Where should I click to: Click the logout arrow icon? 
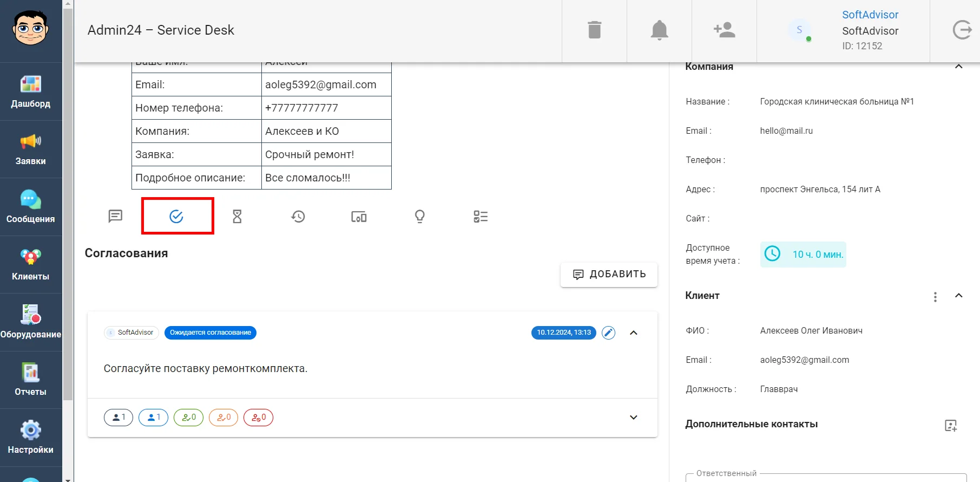pos(962,30)
